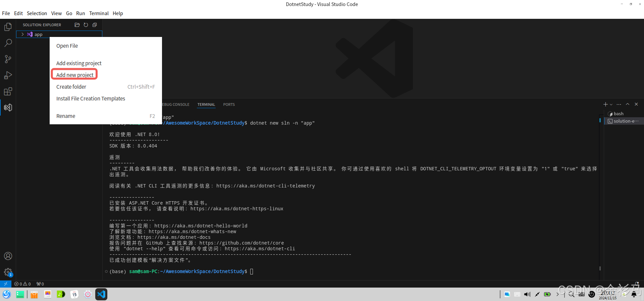Select the Solution Explorer activity bar icon
The height and width of the screenshot is (301, 644).
click(8, 107)
